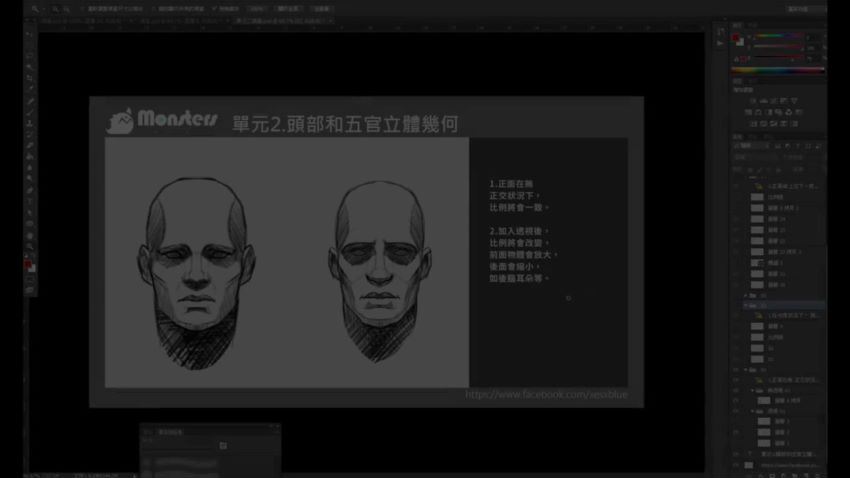850x478 pixels.
Task: Select the Eraser tool
Action: 30,145
